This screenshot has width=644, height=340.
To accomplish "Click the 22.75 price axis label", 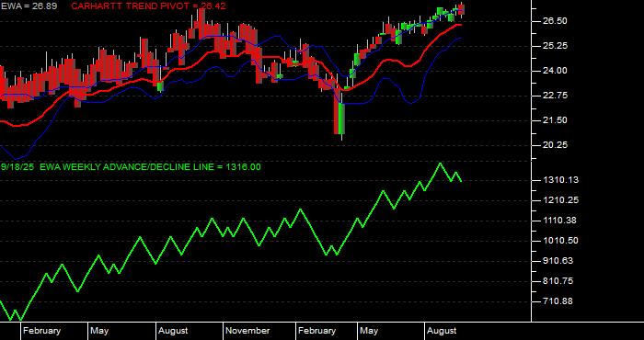I will (555, 96).
